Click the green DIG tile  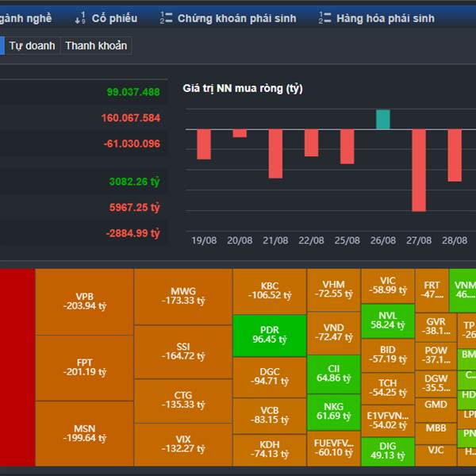tap(388, 451)
